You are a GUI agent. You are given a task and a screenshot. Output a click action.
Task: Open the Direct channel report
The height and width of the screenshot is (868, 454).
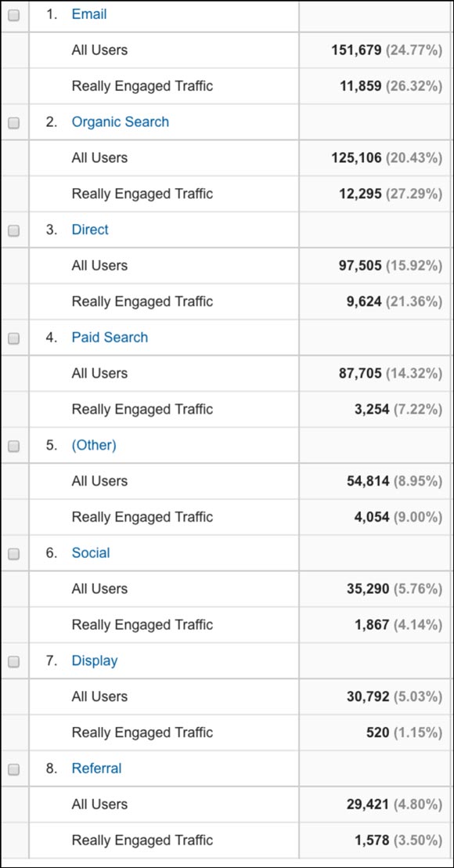tap(90, 230)
